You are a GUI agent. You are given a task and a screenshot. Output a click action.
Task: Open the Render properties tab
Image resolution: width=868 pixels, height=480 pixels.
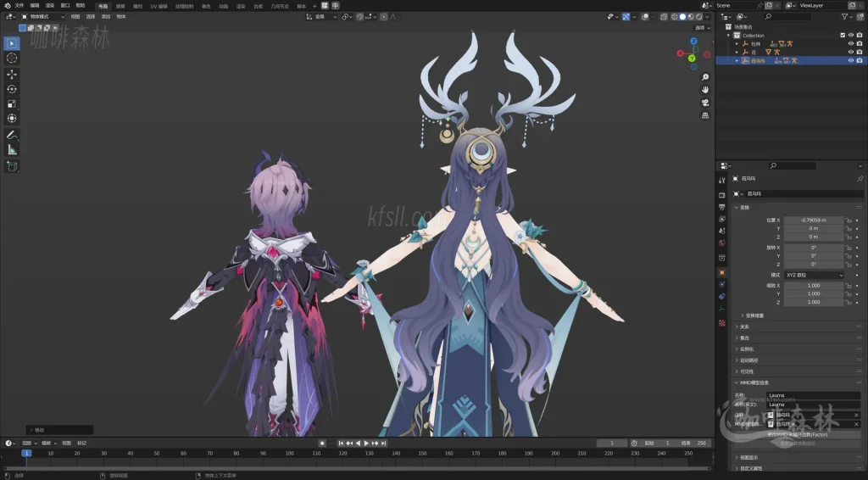point(722,195)
